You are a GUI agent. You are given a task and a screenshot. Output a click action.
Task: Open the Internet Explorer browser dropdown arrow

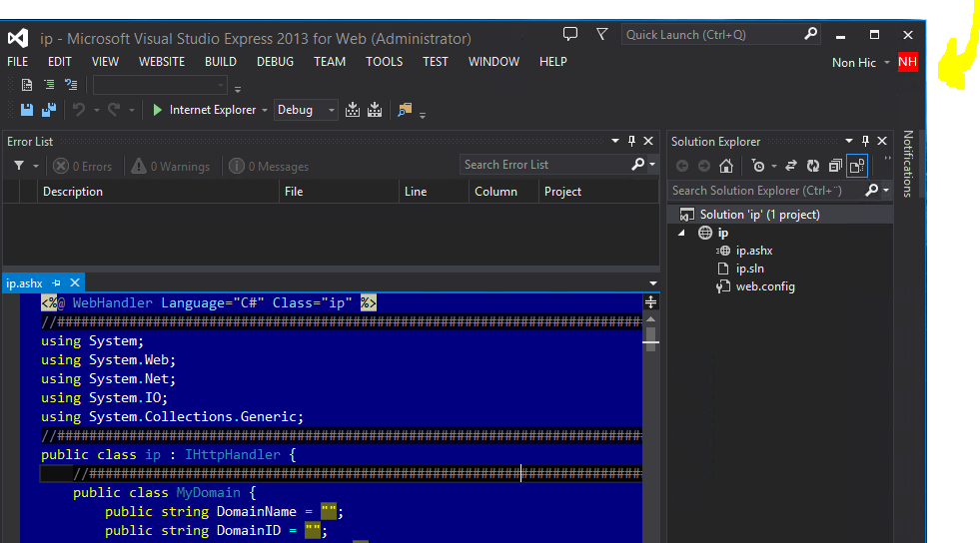tap(265, 110)
